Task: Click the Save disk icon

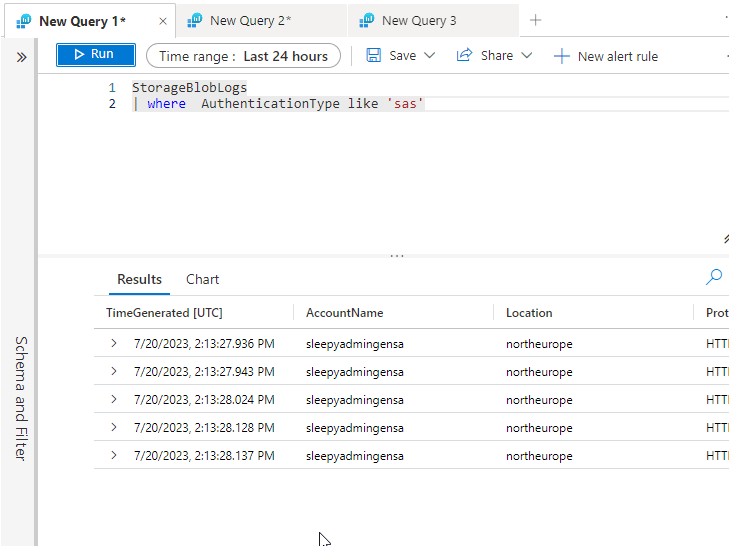Action: tap(374, 56)
